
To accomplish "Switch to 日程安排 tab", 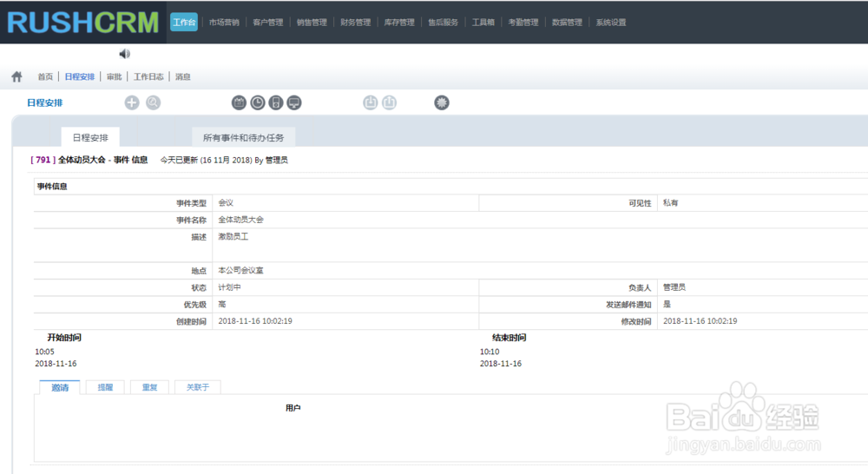I will [x=90, y=137].
